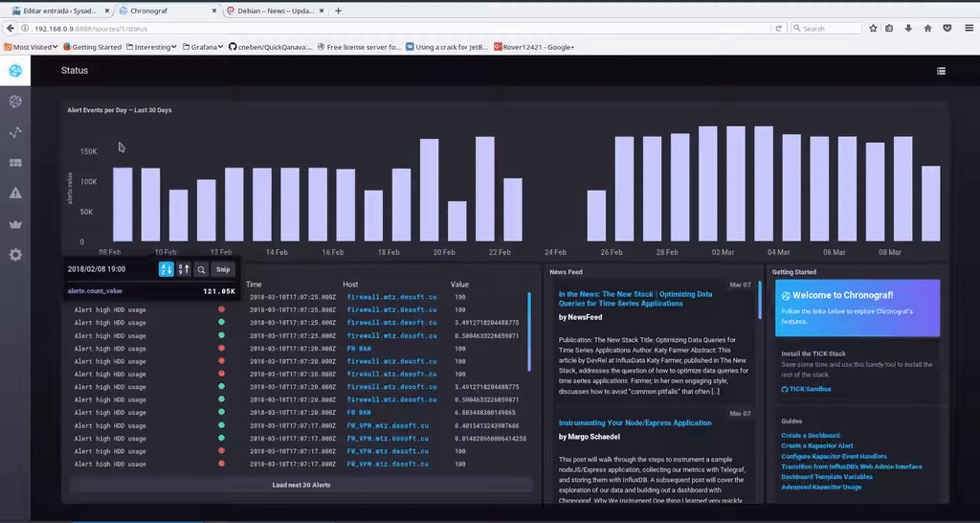Open the Advanced Kapacitor Usage guide

coord(821,487)
